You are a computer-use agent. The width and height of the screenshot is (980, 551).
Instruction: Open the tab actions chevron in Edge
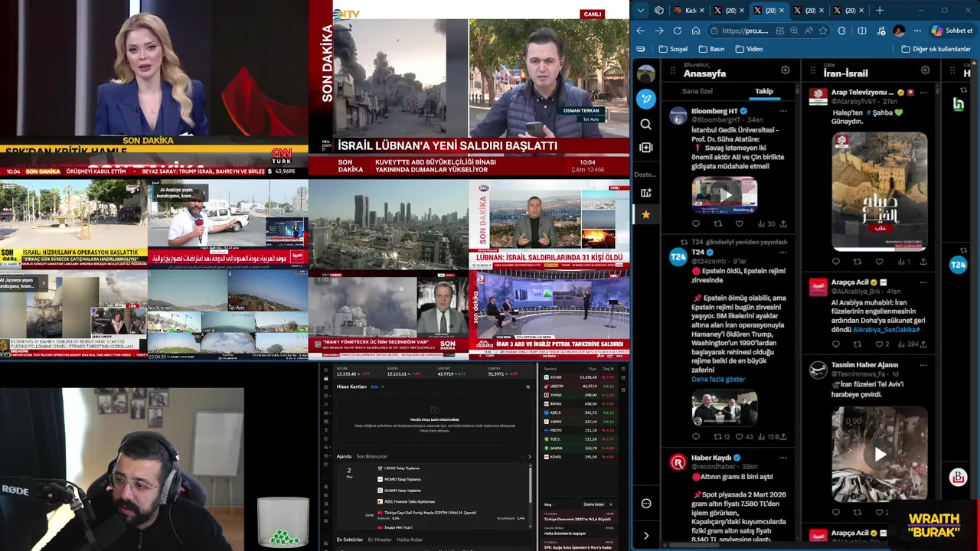(x=641, y=11)
